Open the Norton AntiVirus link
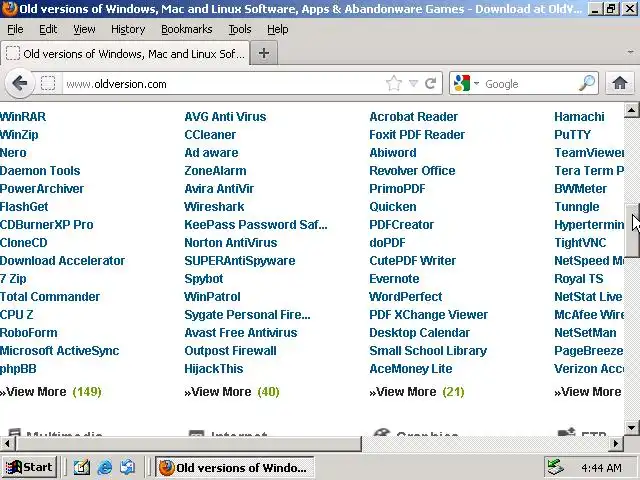This screenshot has height=480, width=640. tap(231, 242)
